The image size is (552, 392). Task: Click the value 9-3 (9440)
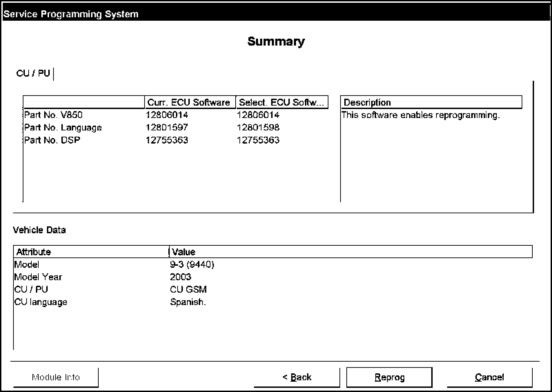pos(192,265)
